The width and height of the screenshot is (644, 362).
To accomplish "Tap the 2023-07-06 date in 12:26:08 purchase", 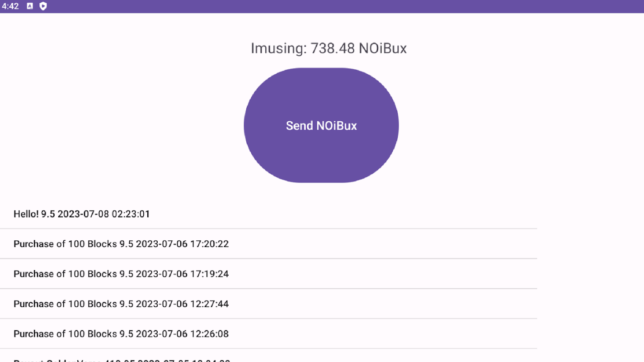I will 161,333.
